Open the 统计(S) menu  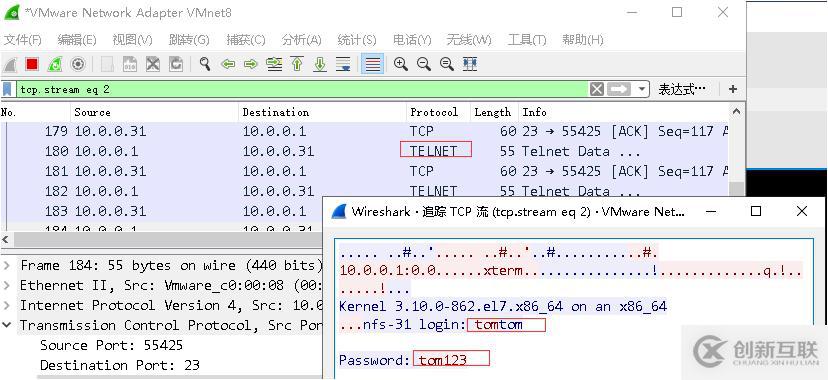click(357, 40)
